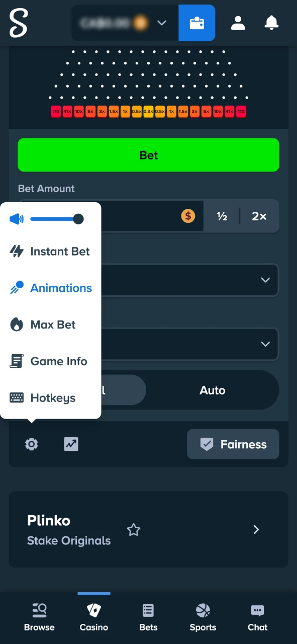Open the wallet balance currency dropdown
The image size is (297, 644).
point(162,23)
